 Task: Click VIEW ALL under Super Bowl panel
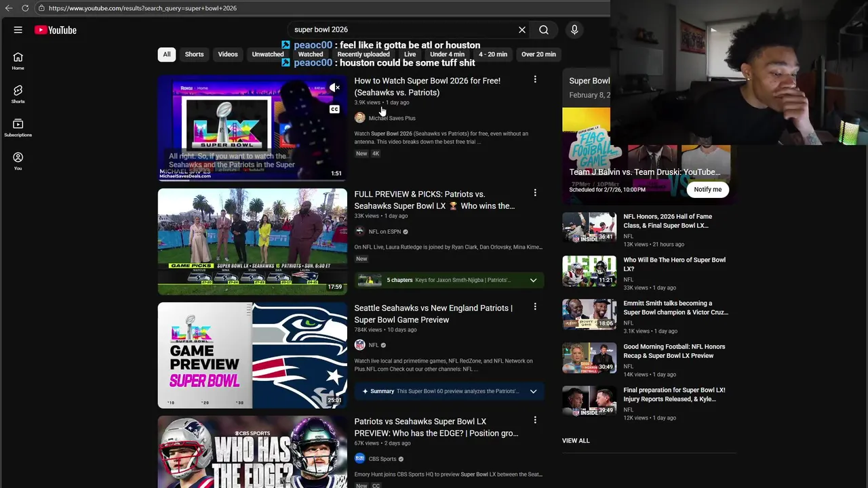tap(576, 441)
